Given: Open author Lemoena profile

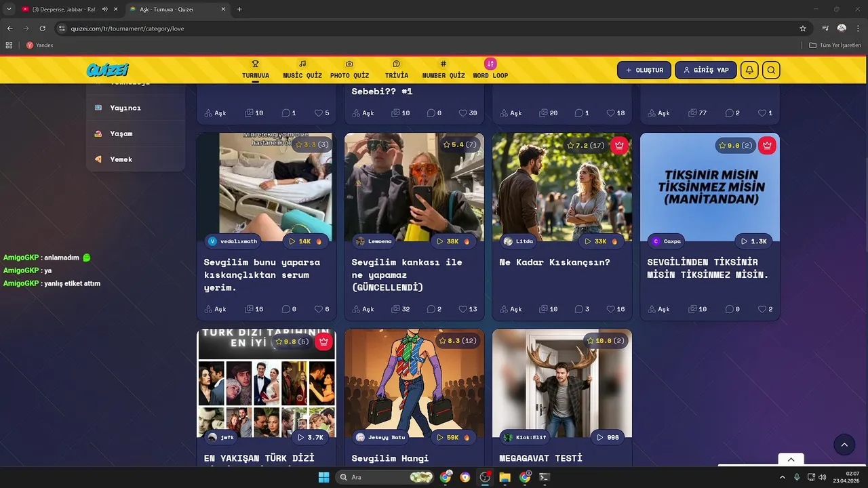Looking at the screenshot, I should (x=373, y=241).
